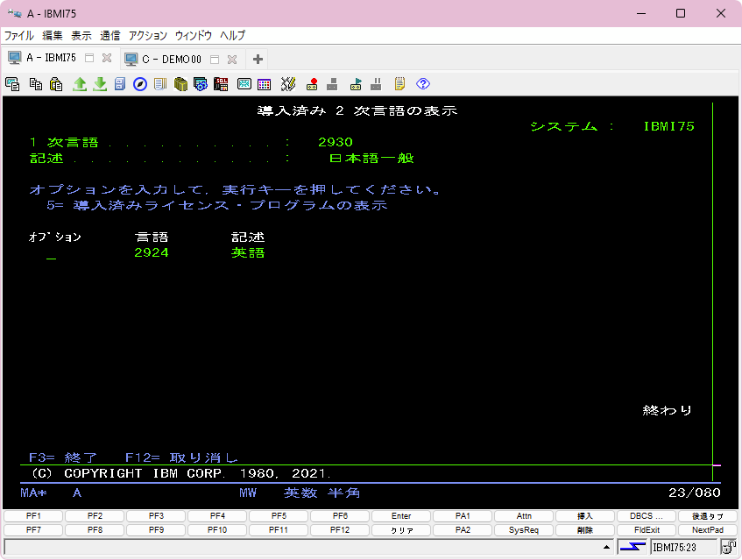Open the yellow notepad toolbar icon
This screenshot has width=742, height=560.
point(399,84)
